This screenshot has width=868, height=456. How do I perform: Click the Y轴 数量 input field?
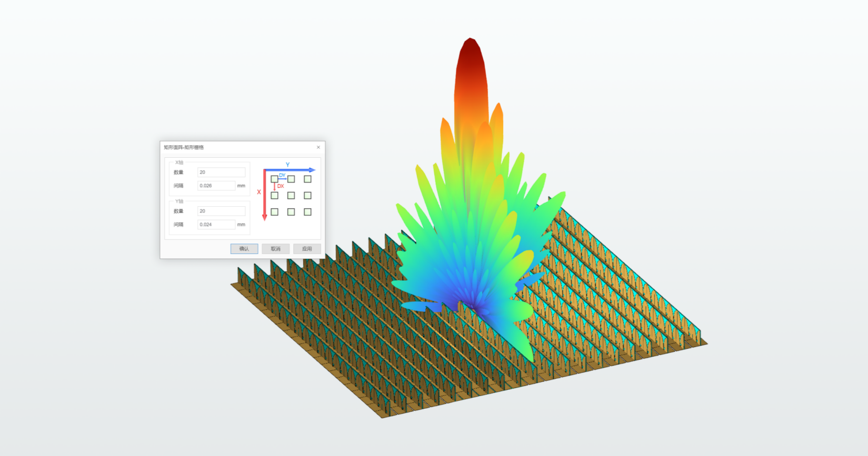221,211
